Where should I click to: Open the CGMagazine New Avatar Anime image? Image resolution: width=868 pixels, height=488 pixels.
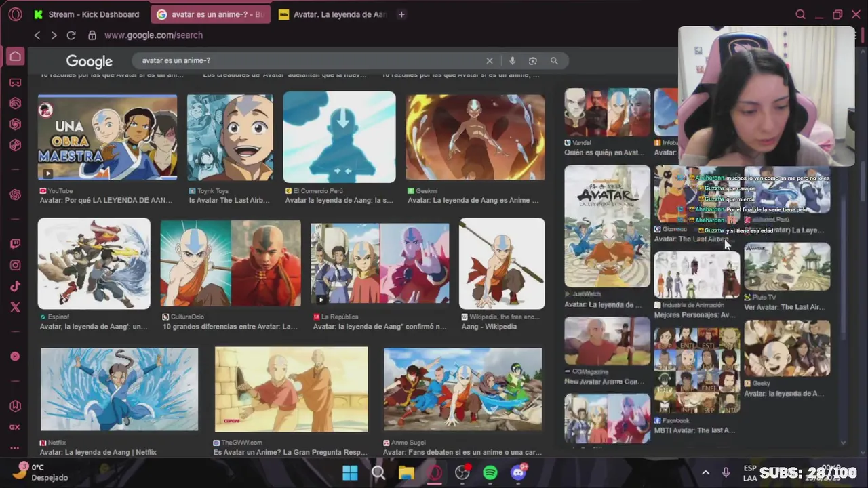point(608,342)
